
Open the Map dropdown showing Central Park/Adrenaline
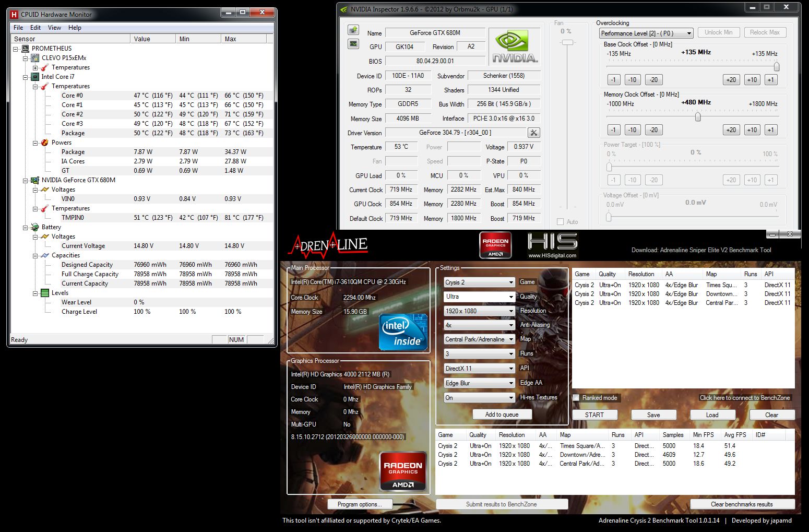point(479,339)
